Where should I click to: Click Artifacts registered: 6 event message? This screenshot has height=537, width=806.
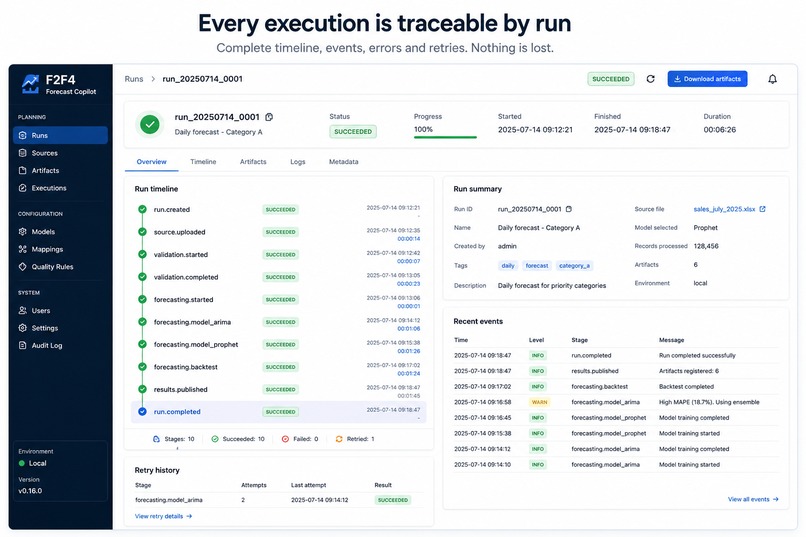[689, 371]
